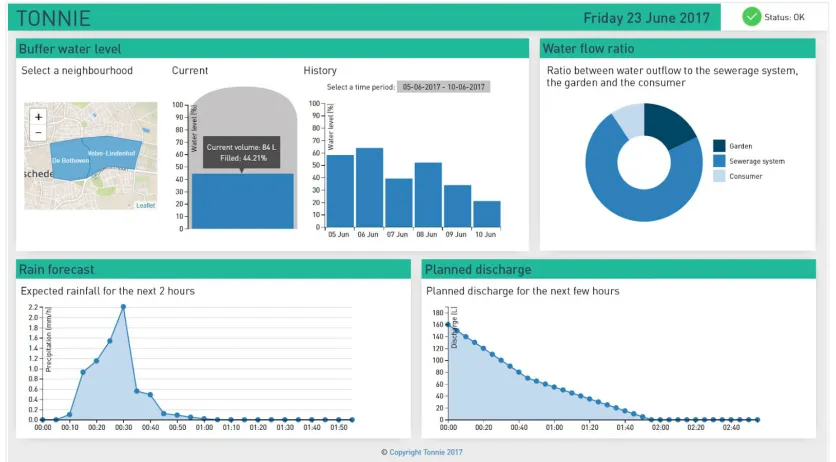
Task: Click the 09 Jun history bar
Action: click(x=457, y=206)
